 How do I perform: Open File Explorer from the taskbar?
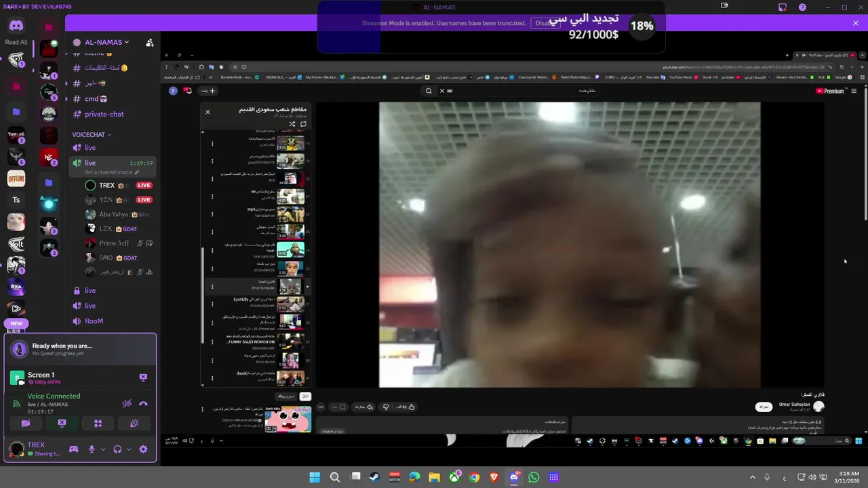[434, 477]
